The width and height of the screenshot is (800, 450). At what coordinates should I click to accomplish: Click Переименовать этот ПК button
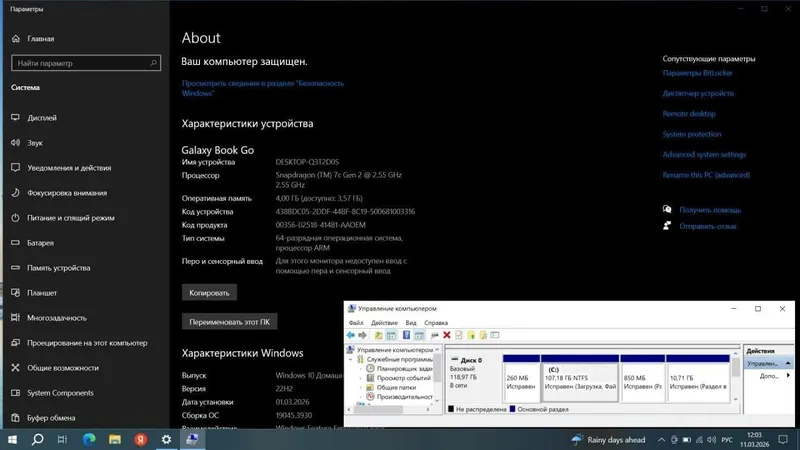(x=230, y=322)
